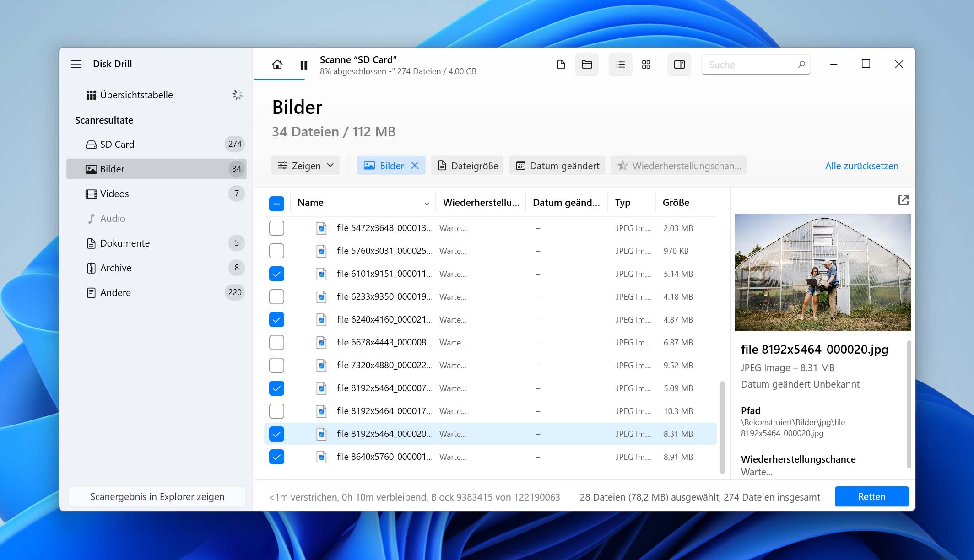
Task: Select file name 8640x5760_000001 row text
Action: coord(384,457)
